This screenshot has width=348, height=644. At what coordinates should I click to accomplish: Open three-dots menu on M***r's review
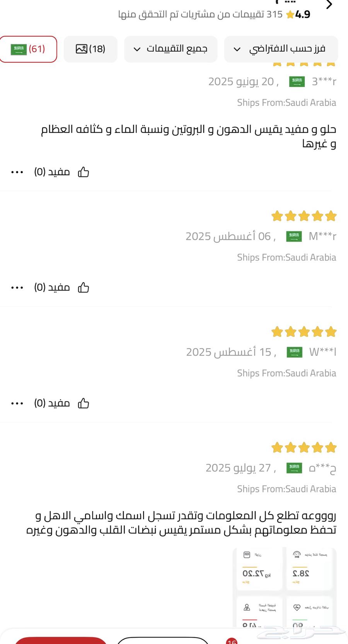click(17, 288)
